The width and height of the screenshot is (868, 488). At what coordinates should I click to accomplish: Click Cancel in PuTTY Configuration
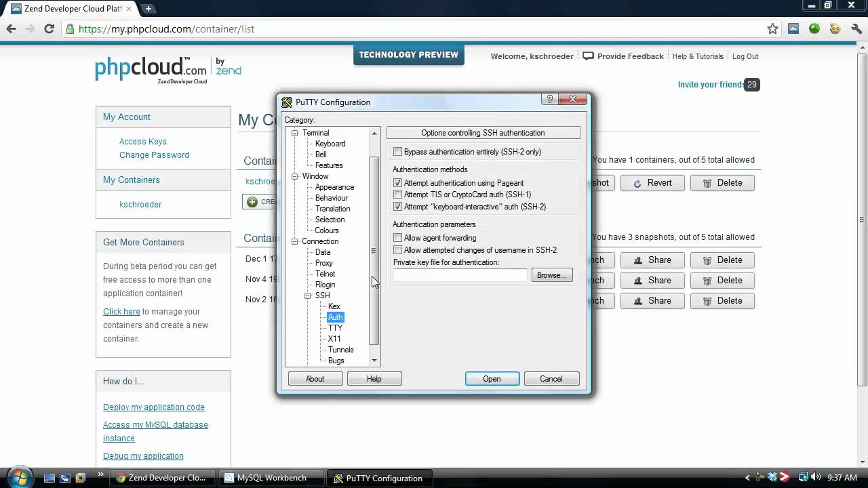551,379
